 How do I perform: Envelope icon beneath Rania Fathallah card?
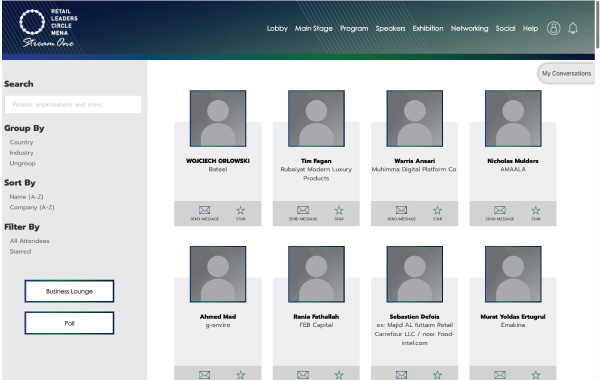coord(303,375)
